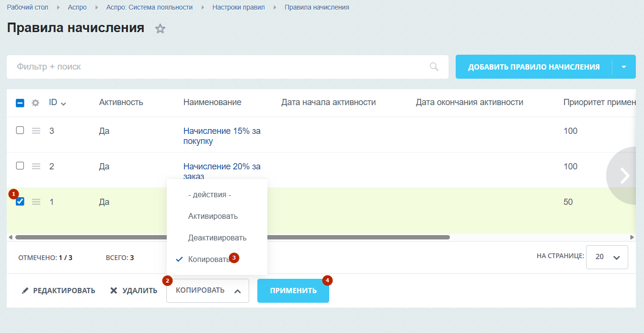Toggle the select-all checkbox in table header
The image size is (644, 333).
20,103
